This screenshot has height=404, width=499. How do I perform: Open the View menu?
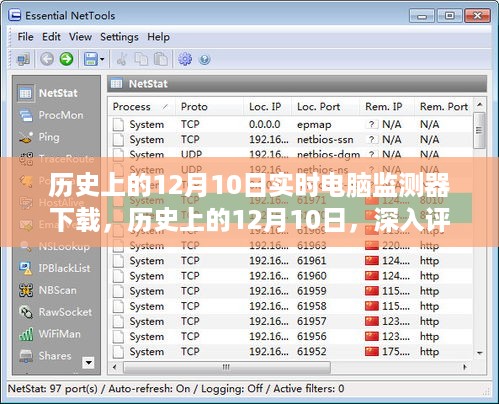pyautogui.click(x=80, y=37)
